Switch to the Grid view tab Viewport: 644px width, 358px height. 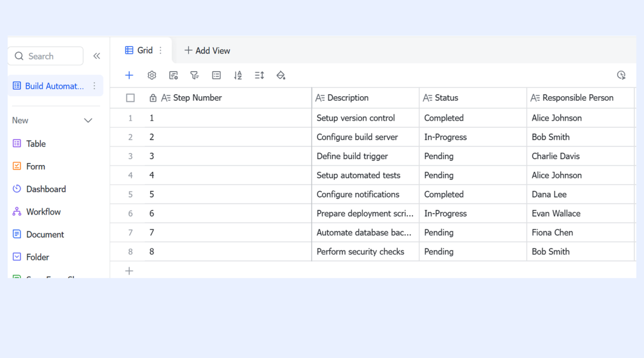[139, 50]
